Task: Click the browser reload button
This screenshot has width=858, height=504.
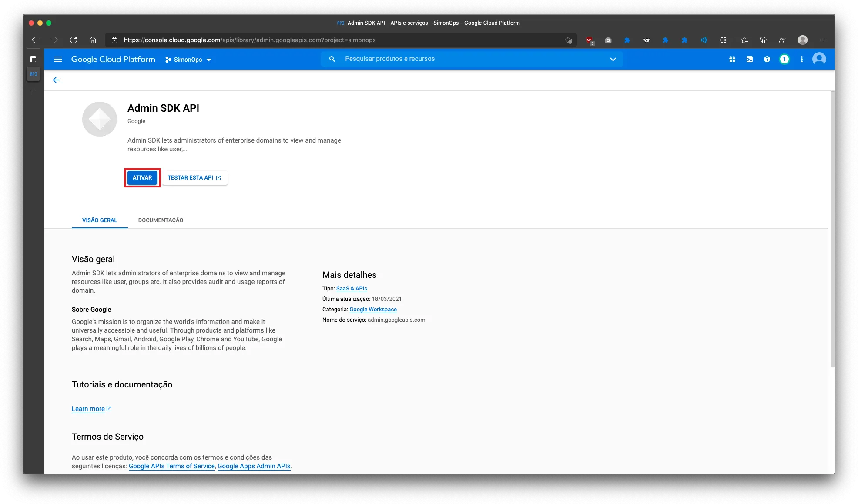Action: pos(74,40)
